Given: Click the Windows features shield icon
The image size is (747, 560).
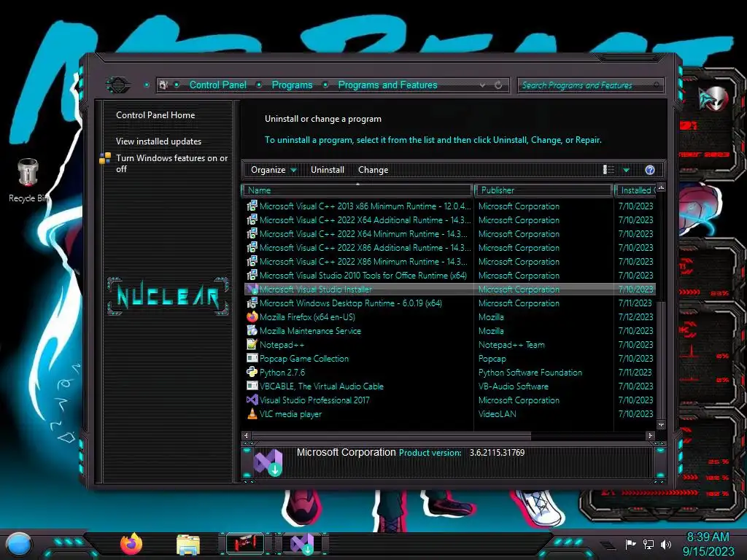Looking at the screenshot, I should click(x=105, y=158).
